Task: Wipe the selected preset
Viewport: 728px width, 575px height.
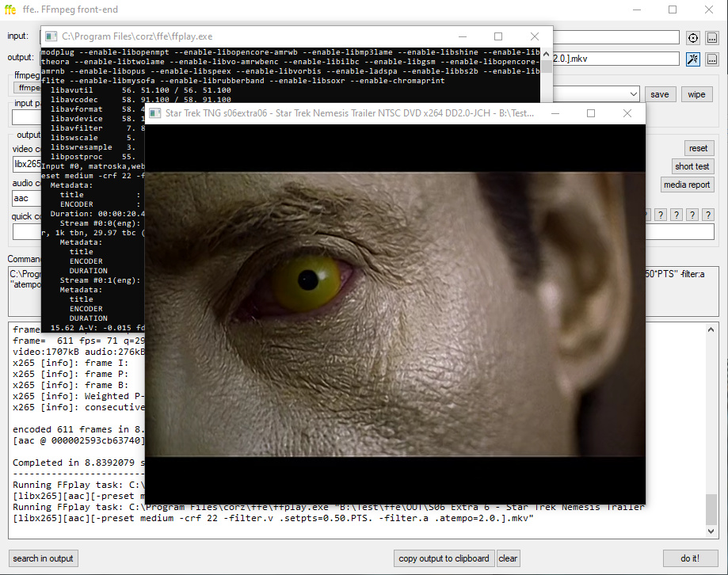Action: [x=696, y=94]
